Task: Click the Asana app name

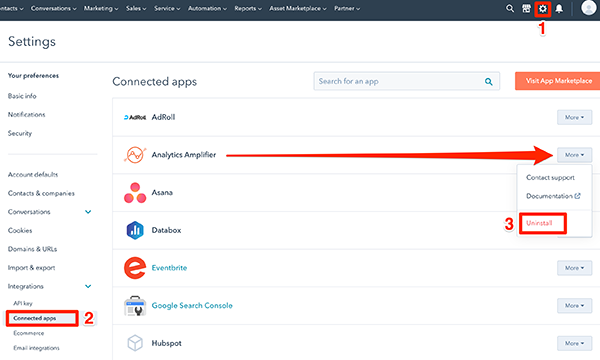Action: pos(162,192)
